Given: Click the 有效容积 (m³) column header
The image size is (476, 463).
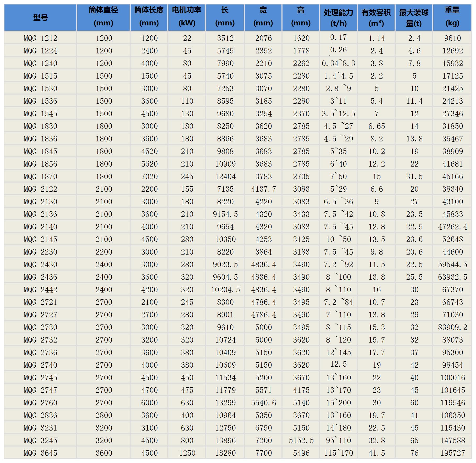Looking at the screenshot, I should (376, 18).
